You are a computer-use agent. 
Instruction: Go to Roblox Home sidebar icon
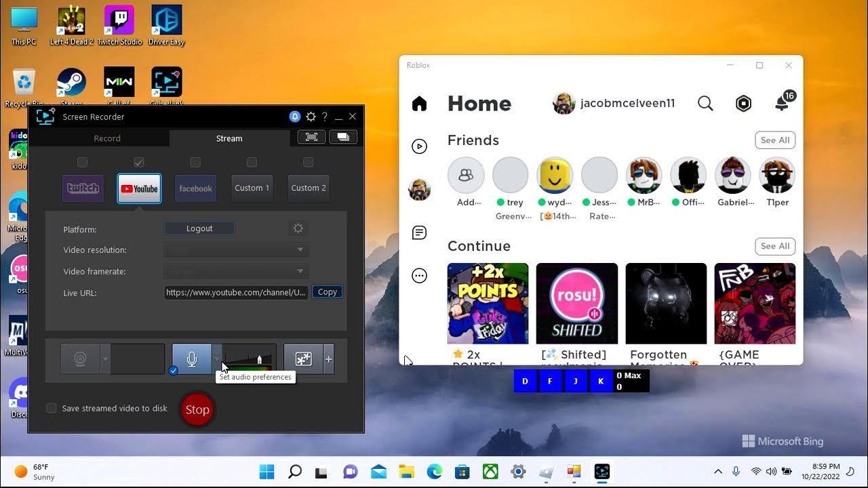point(420,103)
